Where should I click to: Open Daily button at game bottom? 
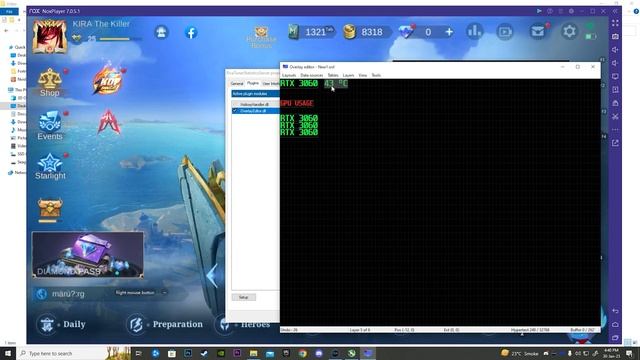62,324
